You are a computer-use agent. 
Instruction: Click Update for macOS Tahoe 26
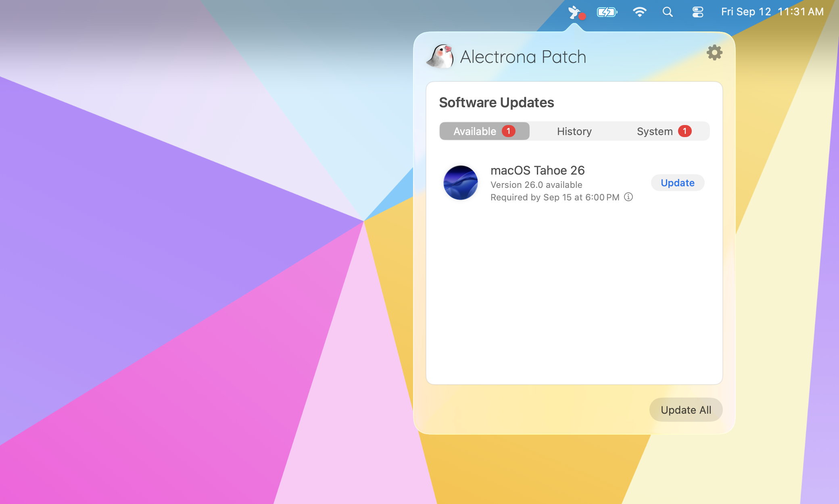678,183
